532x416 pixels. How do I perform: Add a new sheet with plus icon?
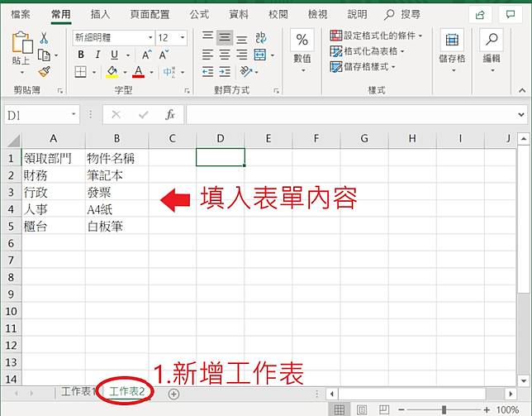click(173, 394)
